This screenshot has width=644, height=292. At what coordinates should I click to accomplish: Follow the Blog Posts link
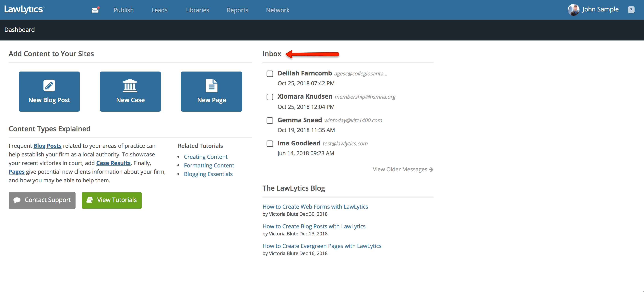tap(47, 146)
